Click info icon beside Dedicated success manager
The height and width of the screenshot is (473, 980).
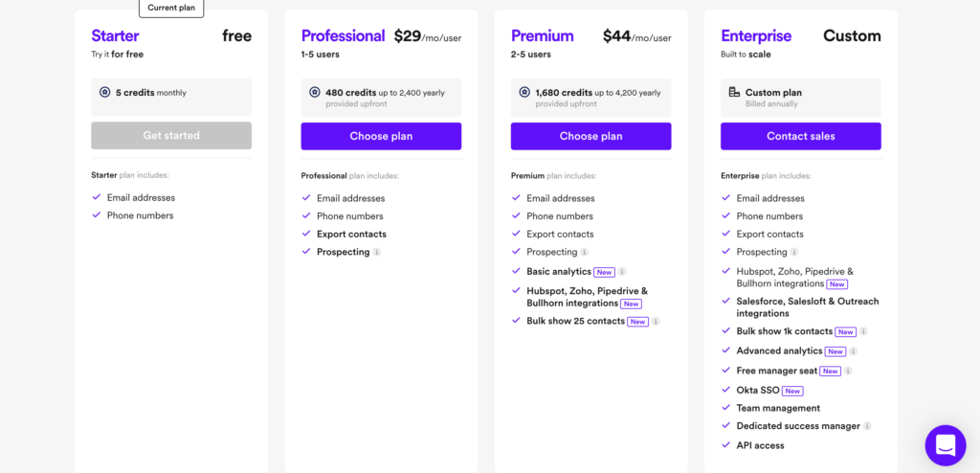(867, 426)
